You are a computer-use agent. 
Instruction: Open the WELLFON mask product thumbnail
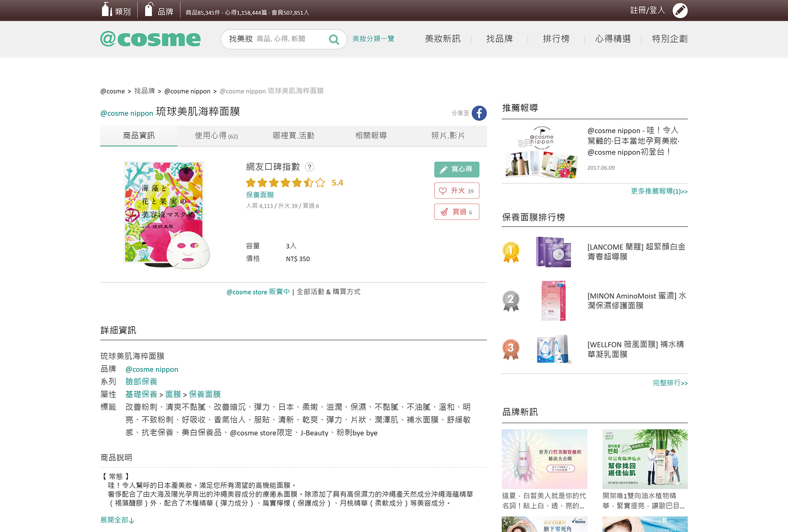(553, 350)
